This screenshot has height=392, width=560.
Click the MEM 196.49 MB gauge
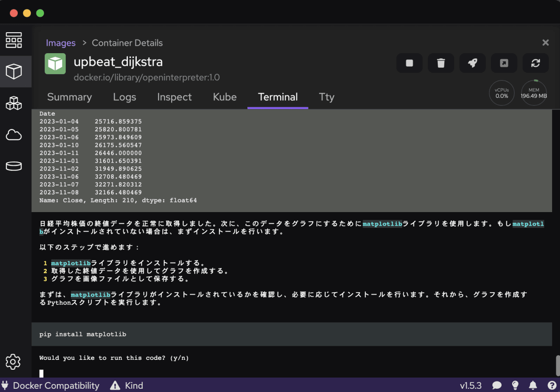pos(534,93)
